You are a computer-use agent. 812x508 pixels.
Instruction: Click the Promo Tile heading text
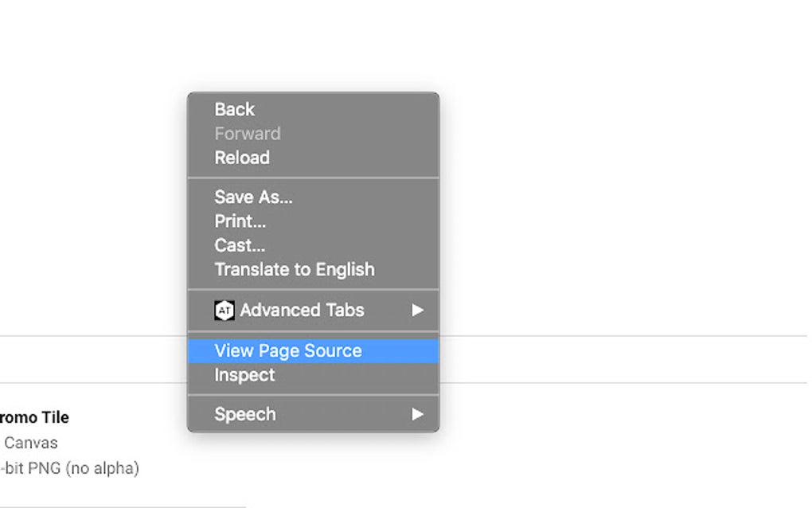pos(33,417)
